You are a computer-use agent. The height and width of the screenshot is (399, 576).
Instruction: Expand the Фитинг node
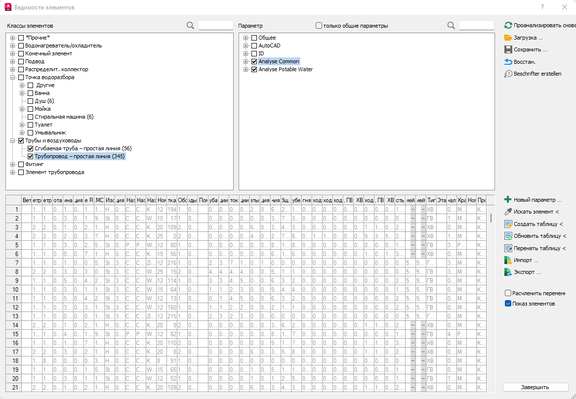[x=13, y=164]
